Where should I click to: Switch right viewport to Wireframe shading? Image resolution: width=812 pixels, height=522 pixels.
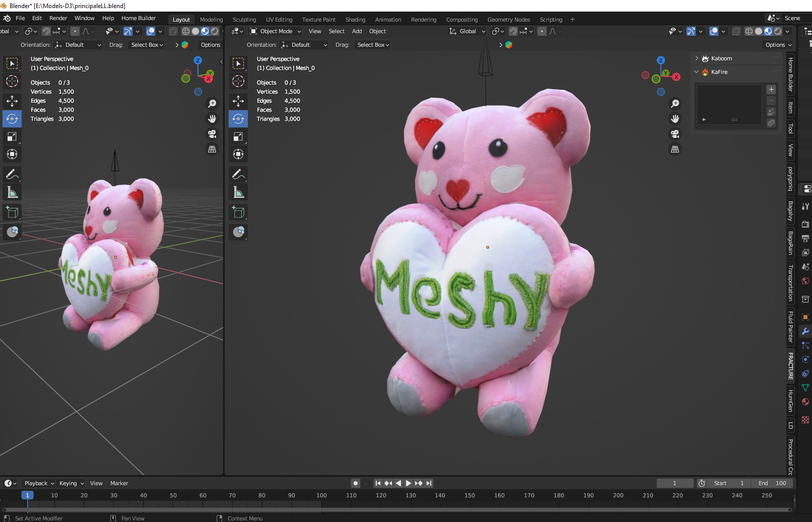[x=749, y=31]
